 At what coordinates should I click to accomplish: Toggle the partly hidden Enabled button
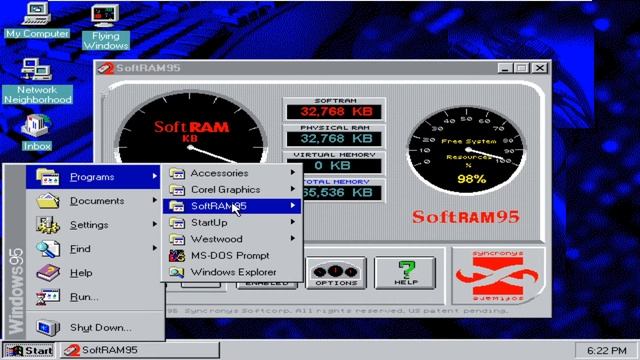pos(267,284)
